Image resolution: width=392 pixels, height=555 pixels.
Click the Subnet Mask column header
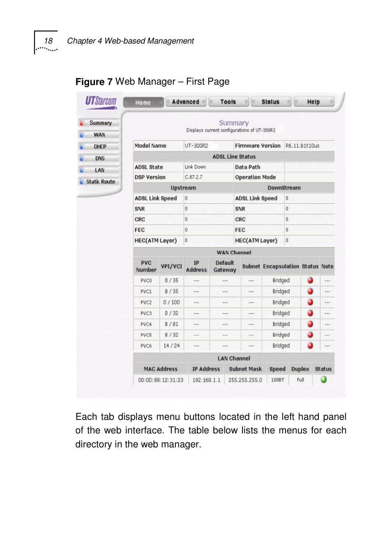click(245, 369)
